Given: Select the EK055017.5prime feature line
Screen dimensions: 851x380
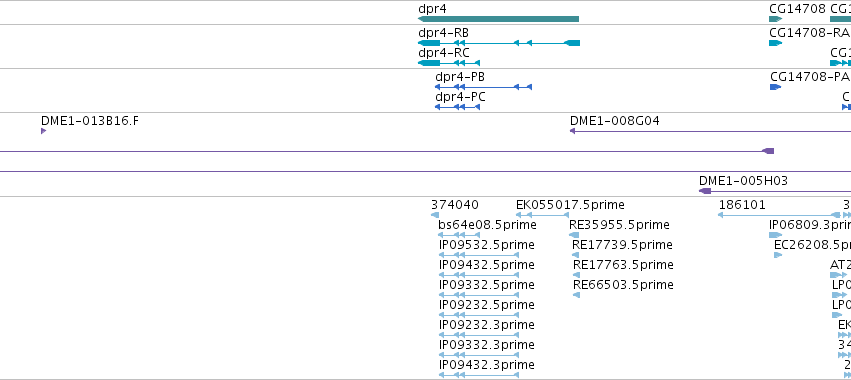Looking at the screenshot, I should [x=542, y=215].
